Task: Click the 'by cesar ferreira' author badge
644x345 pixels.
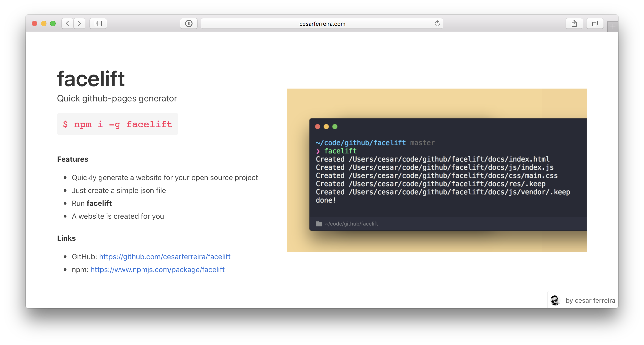Action: (x=590, y=300)
